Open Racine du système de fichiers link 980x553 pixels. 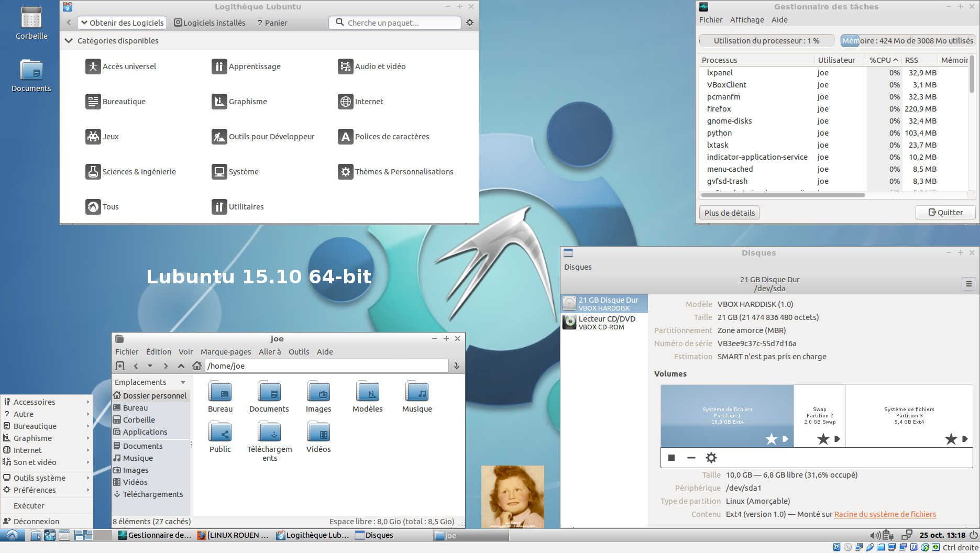coord(885,514)
